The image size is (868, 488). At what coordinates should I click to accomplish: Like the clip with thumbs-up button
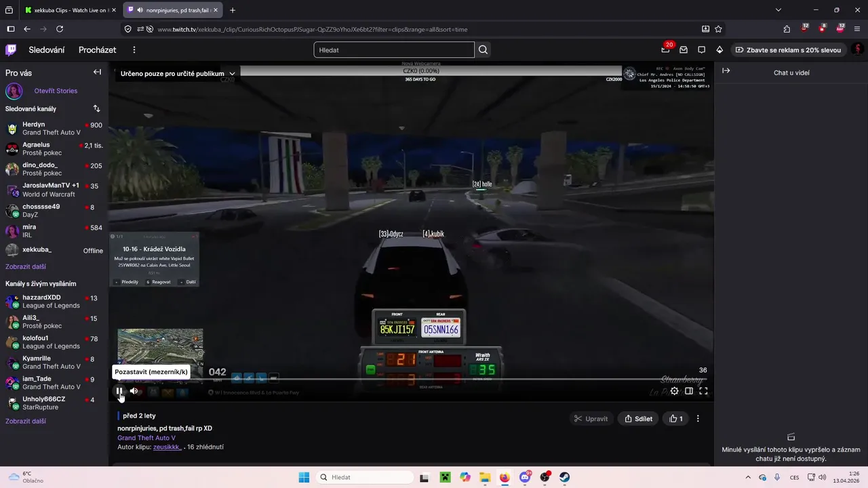coord(676,419)
